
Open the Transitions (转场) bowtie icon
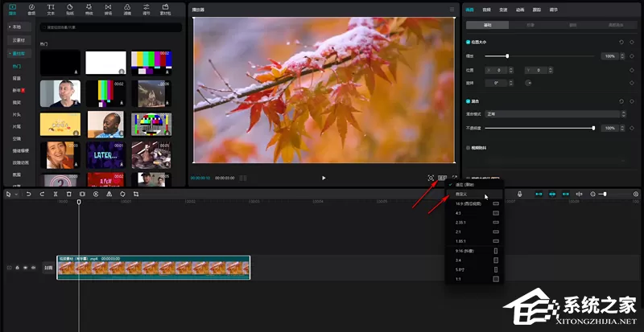tap(108, 9)
